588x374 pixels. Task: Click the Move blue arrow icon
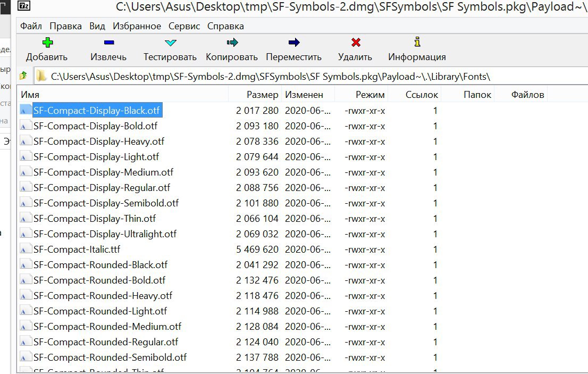[x=293, y=43]
